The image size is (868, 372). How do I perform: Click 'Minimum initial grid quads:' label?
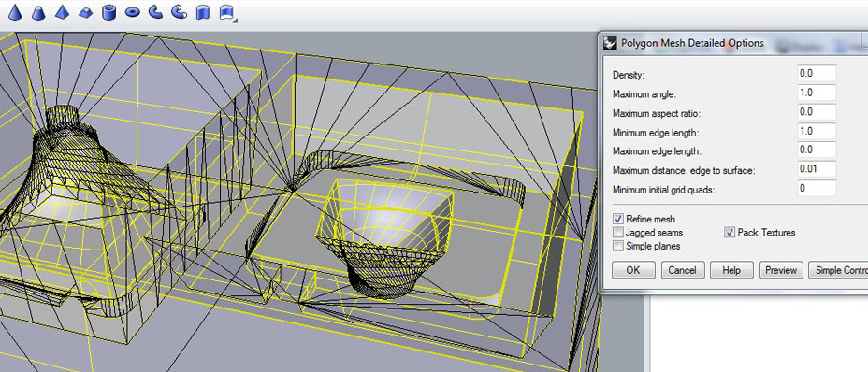[665, 190]
